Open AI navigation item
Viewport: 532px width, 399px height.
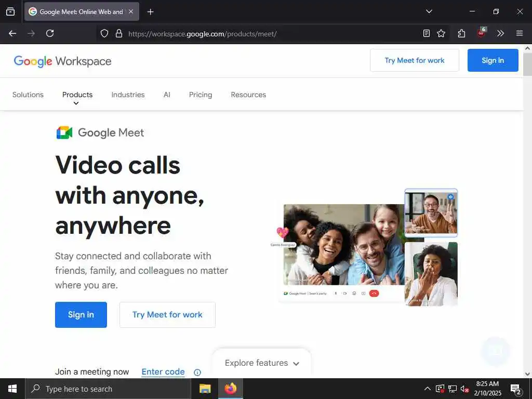[x=167, y=95]
